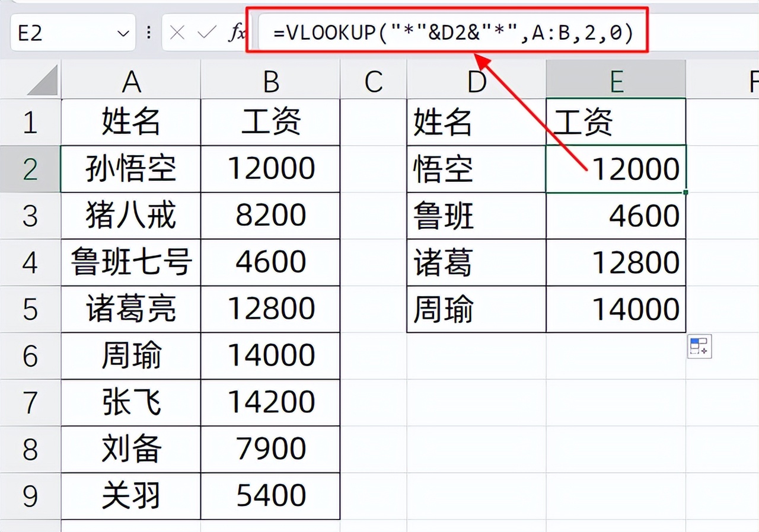Click cell D4 containing 诸葛
This screenshot has width=759, height=532.
477,262
